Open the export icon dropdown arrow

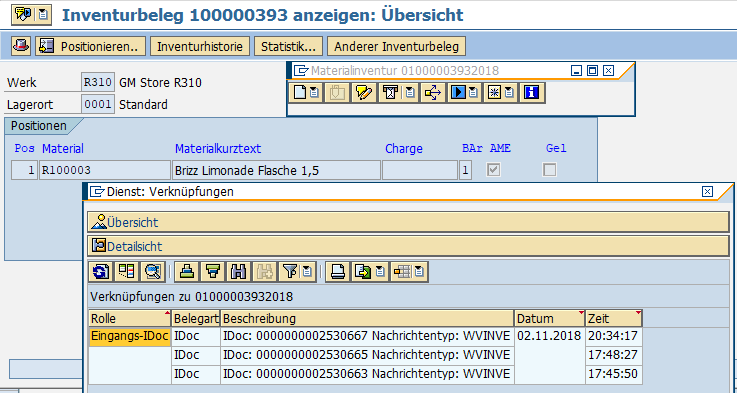click(380, 272)
